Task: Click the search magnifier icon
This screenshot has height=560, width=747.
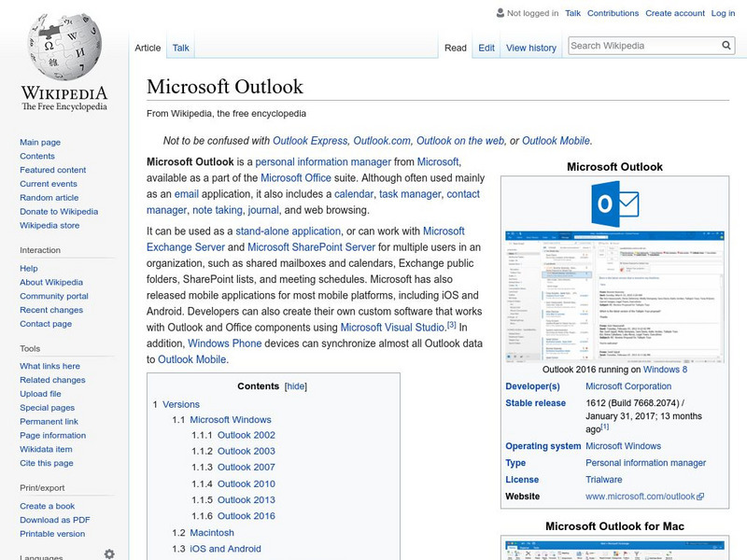Action: [x=726, y=45]
